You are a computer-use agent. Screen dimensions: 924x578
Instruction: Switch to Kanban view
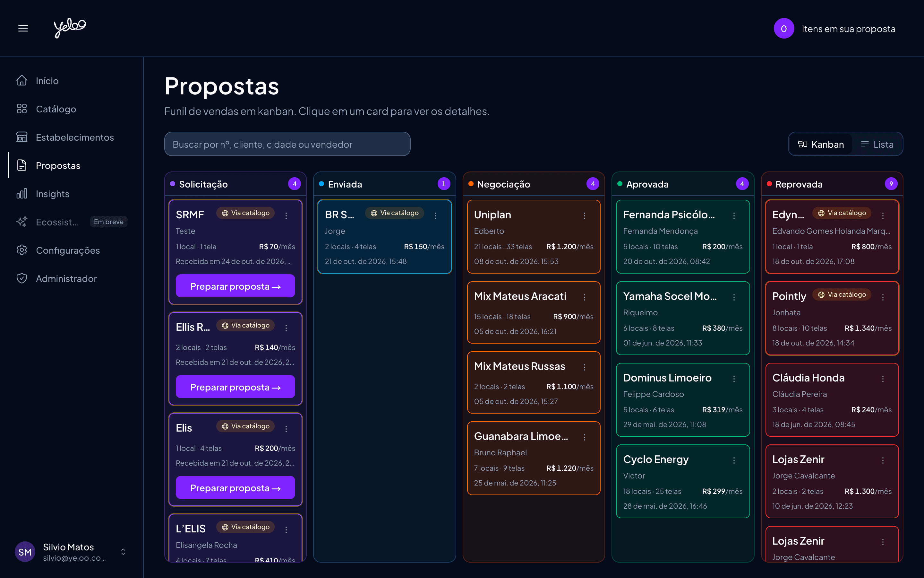coord(821,144)
